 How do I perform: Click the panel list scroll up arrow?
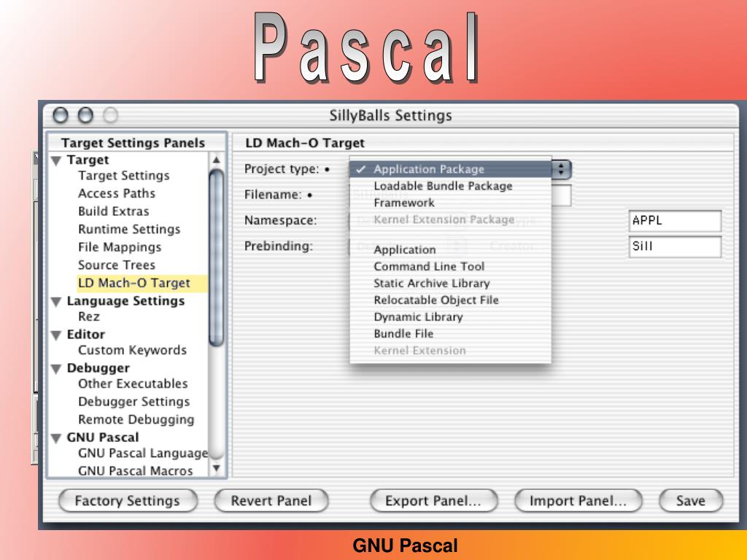click(x=217, y=160)
